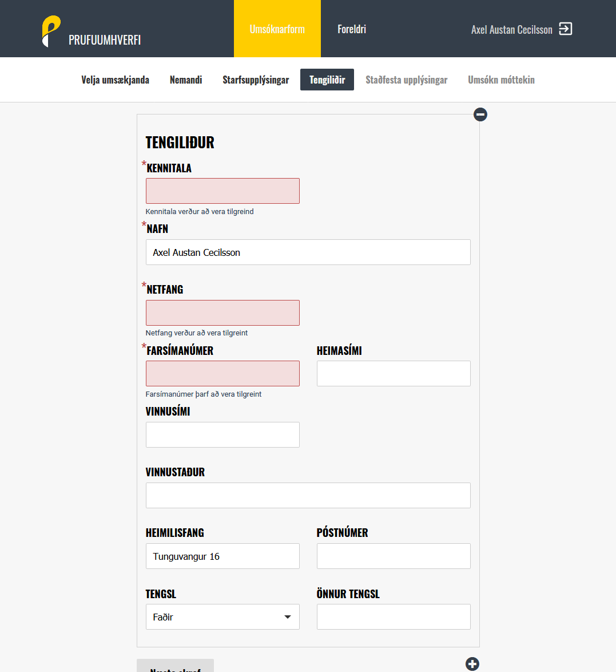Click the Vinnustaður text field
Viewport: 616px width, 672px height.
click(x=308, y=496)
